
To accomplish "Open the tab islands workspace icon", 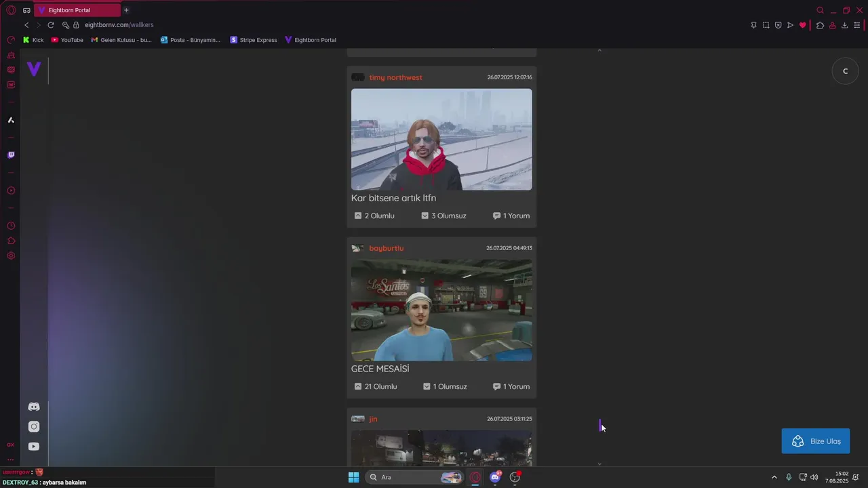I will coord(26,10).
